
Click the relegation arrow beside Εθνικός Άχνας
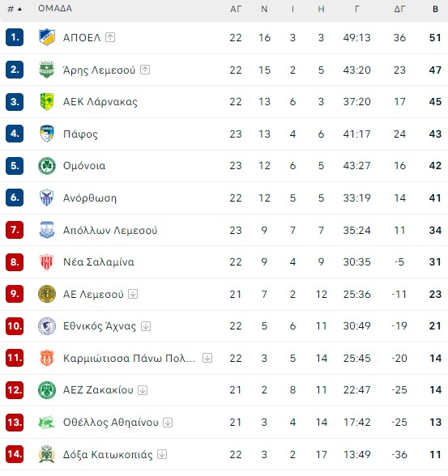click(x=146, y=326)
